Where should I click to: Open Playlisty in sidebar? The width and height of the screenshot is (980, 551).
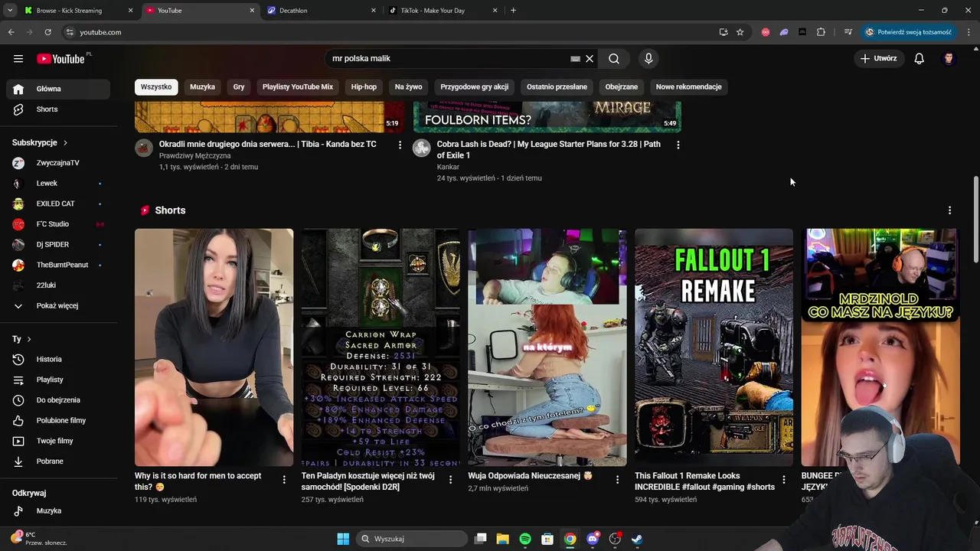pos(58,380)
